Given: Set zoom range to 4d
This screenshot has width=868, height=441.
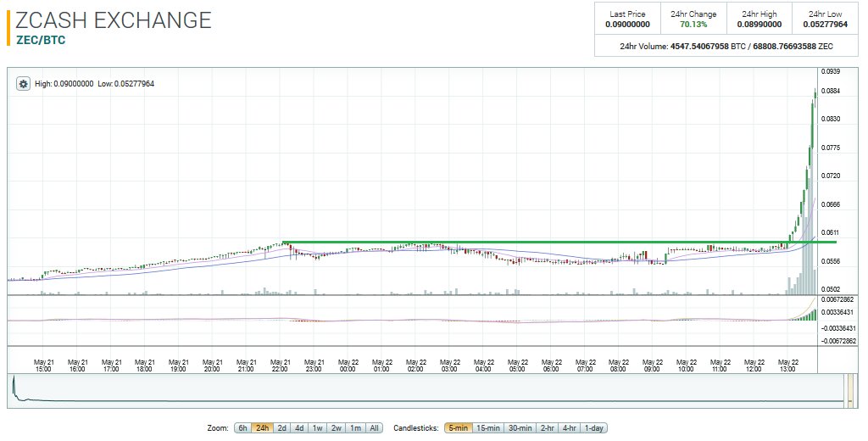Looking at the screenshot, I should [x=299, y=427].
